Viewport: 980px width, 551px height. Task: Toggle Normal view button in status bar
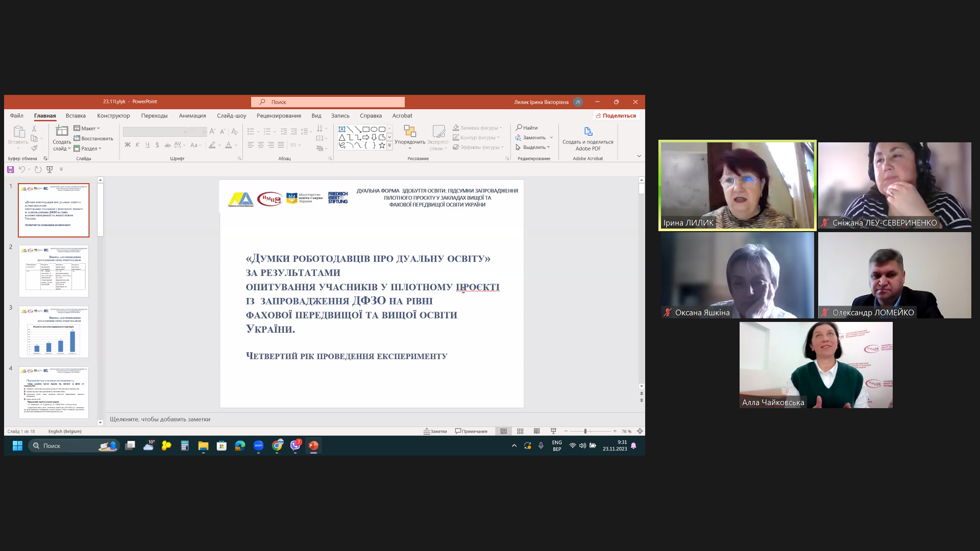pyautogui.click(x=503, y=431)
